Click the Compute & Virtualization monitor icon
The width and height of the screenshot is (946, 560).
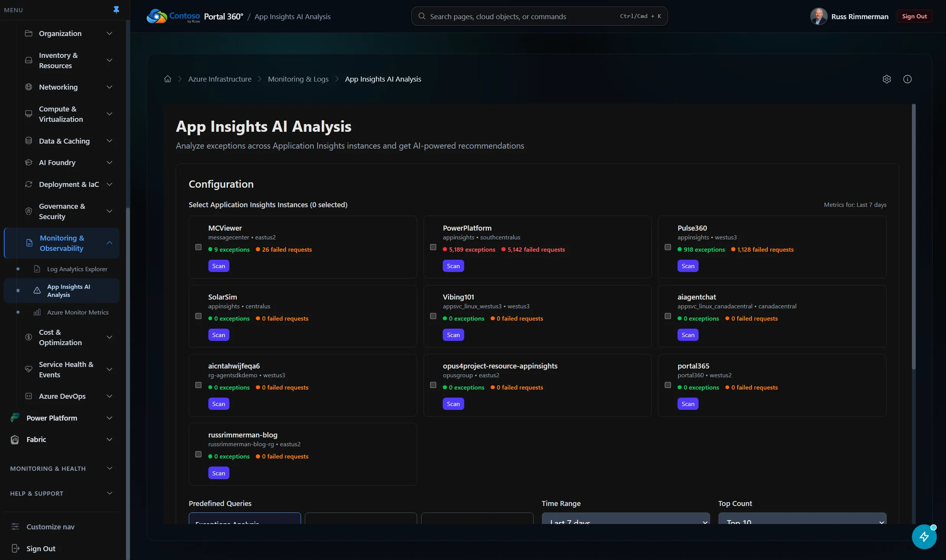pyautogui.click(x=28, y=114)
